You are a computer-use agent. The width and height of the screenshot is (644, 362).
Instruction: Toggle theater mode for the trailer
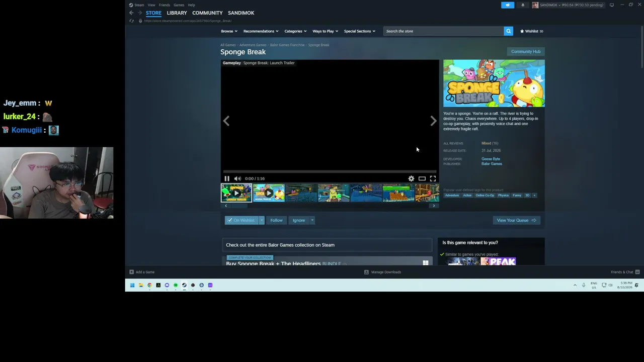[x=422, y=178]
